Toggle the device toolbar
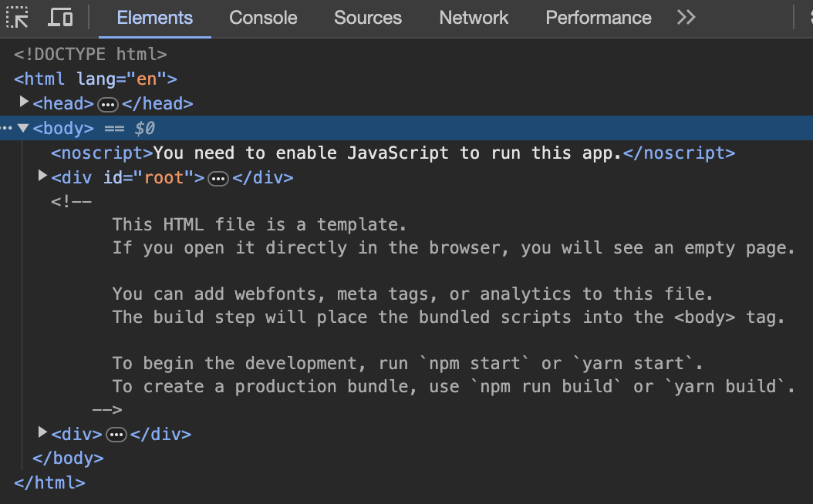The width and height of the screenshot is (813, 504). tap(60, 17)
